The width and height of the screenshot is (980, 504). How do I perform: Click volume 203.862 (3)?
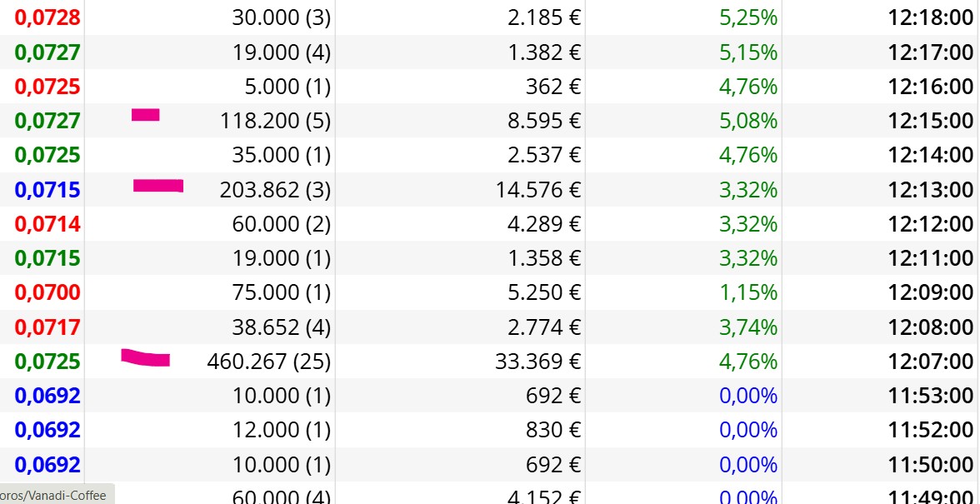pyautogui.click(x=275, y=189)
